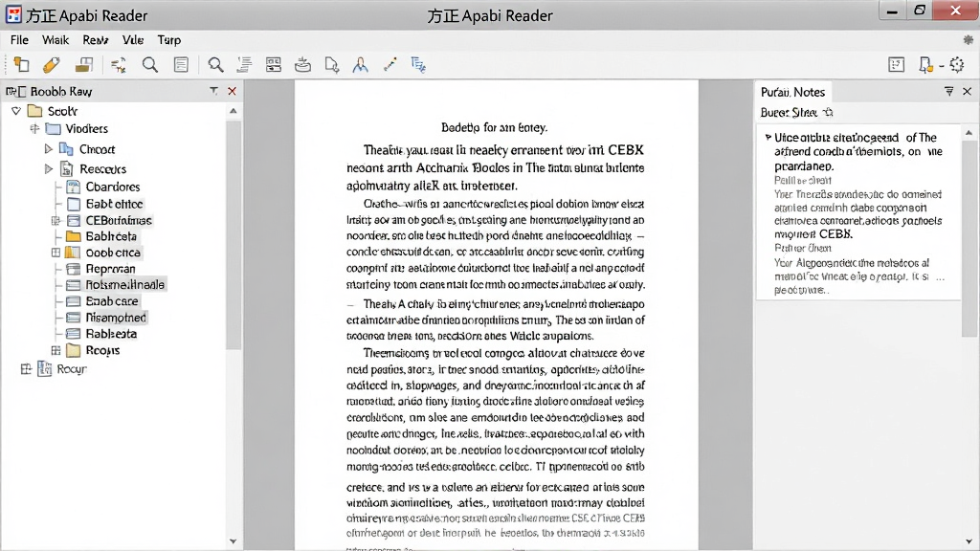Click the tree panel scrollbar down arrow
The width and height of the screenshot is (980, 551).
point(234,541)
